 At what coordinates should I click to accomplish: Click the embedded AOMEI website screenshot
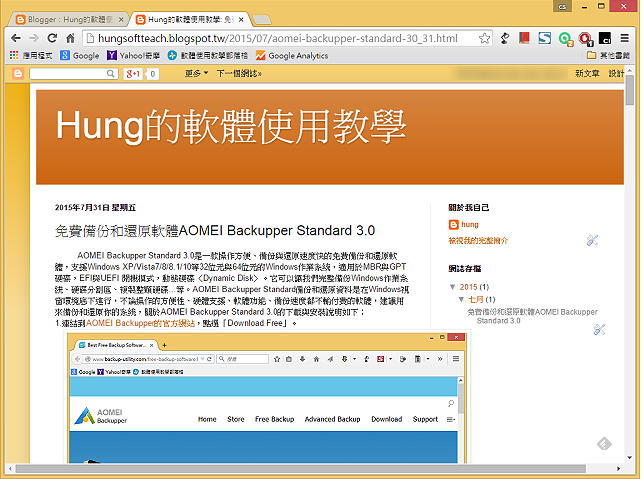pyautogui.click(x=267, y=398)
